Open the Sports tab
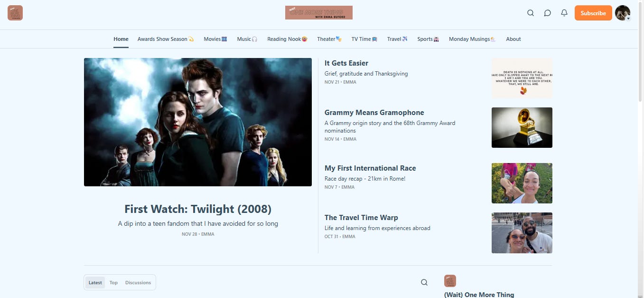The width and height of the screenshot is (644, 298). click(428, 39)
